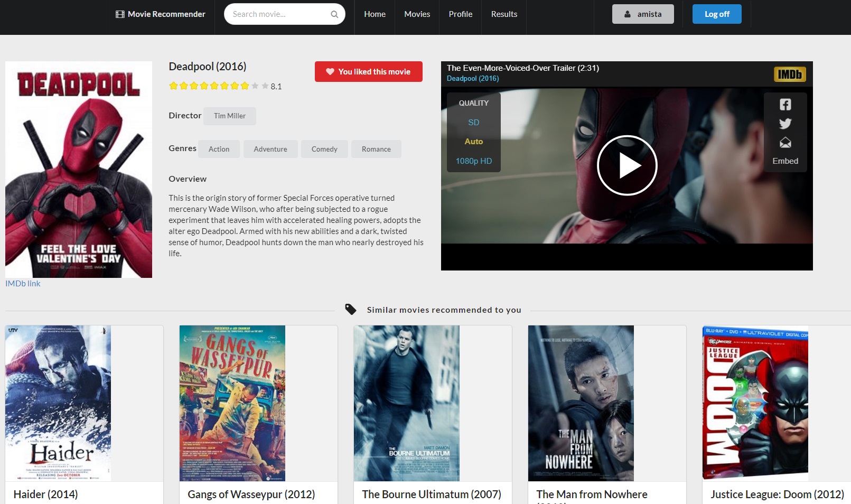Play the Deadpool trailer video

click(627, 165)
